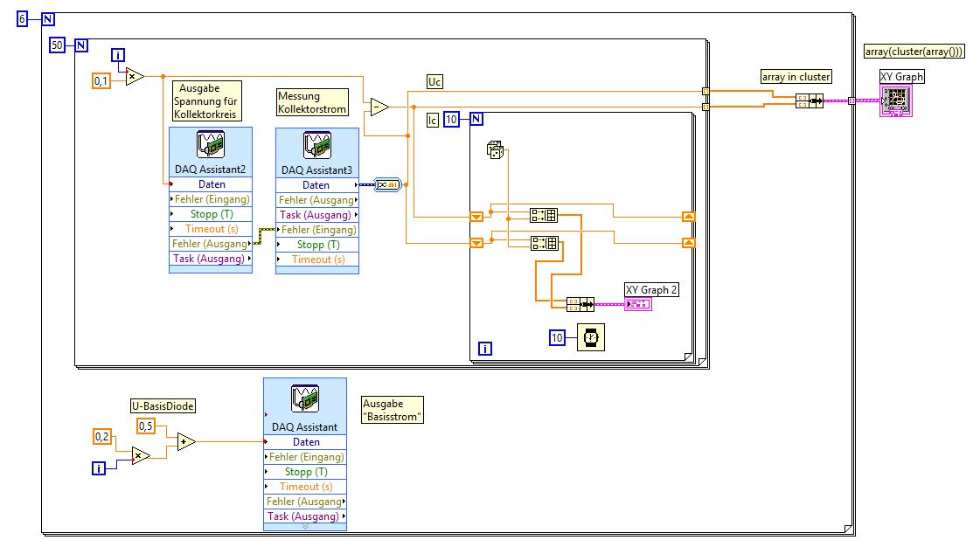This screenshot has height=547, width=980.
Task: Select the 10 constant wired to the wait timer
Action: [x=557, y=338]
